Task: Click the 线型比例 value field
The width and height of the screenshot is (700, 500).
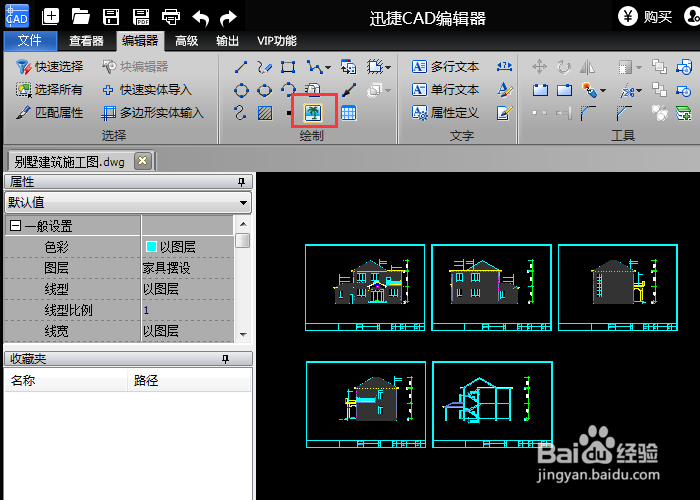Action: pos(188,310)
